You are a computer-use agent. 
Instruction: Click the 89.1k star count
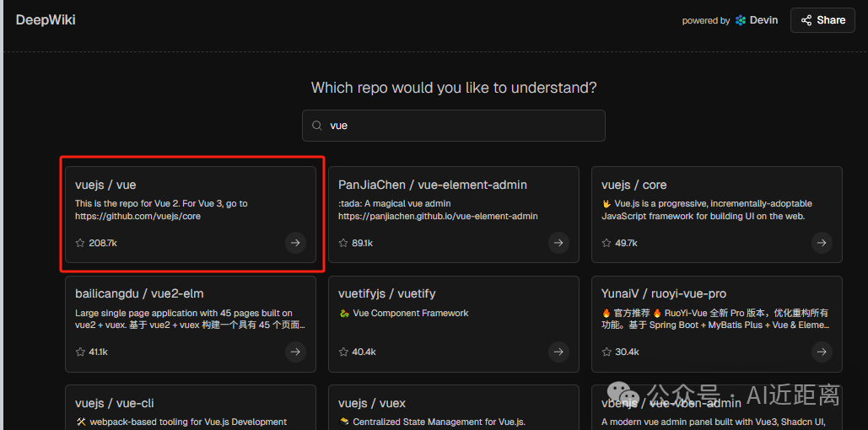pos(363,242)
